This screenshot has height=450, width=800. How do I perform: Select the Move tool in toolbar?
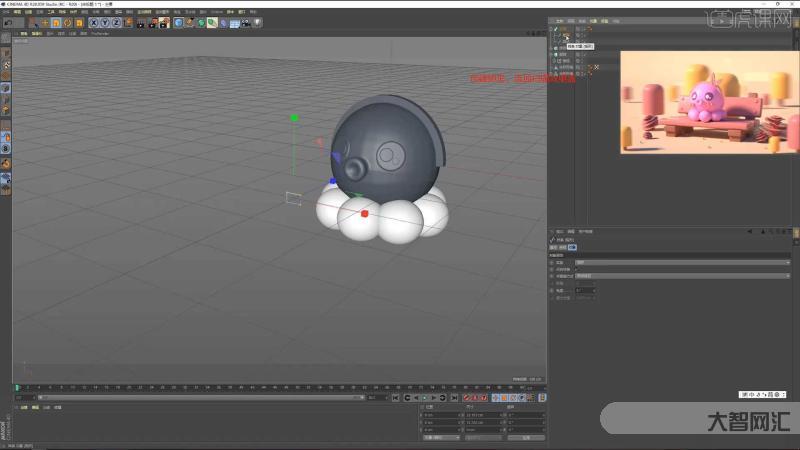tap(45, 22)
